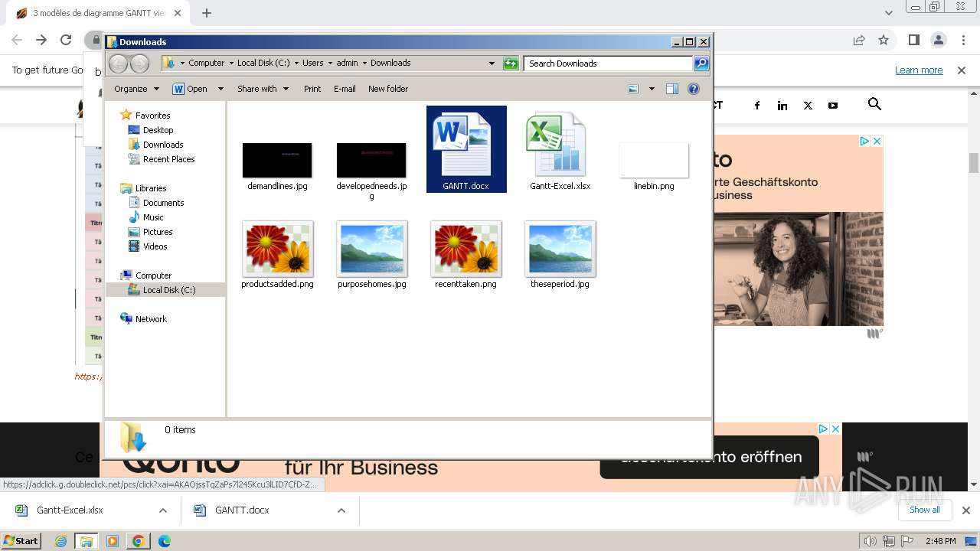Click Computer in the address breadcrumb
The image size is (980, 551).
(x=207, y=63)
